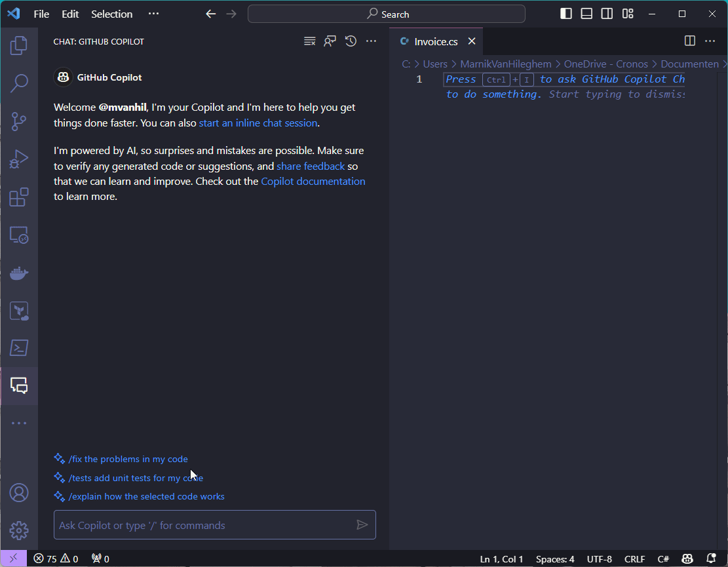The height and width of the screenshot is (567, 728).
Task: Open the Accounts menu
Action: click(x=19, y=493)
